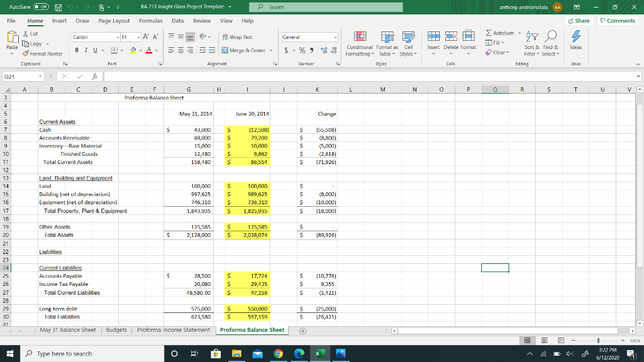Click in the formula bar
This screenshot has width=644, height=362.
click(x=369, y=76)
